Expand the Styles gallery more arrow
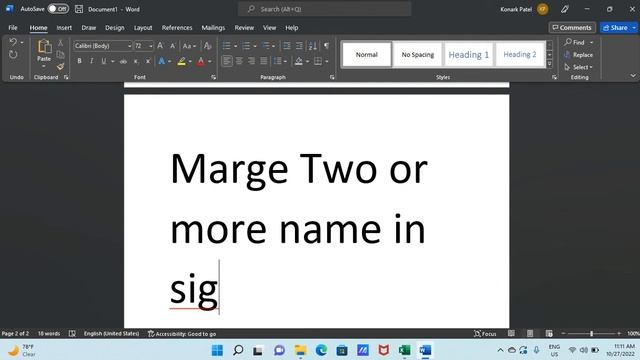Viewport: 640px width, 360px height. tap(550, 64)
